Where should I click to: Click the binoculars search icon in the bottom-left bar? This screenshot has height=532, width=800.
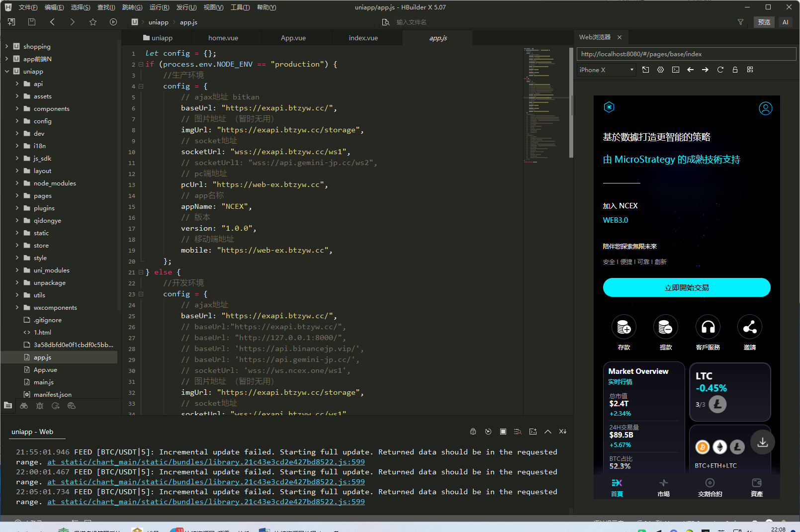tap(24, 406)
